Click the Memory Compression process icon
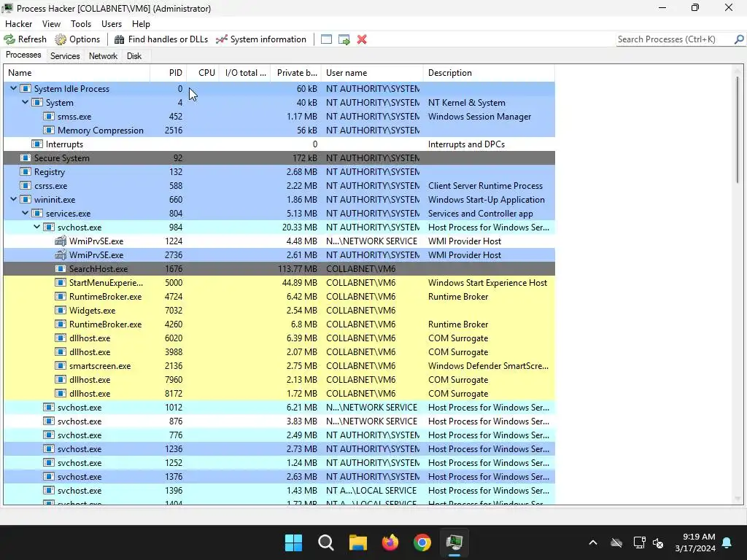This screenshot has height=560, width=747. coord(49,130)
